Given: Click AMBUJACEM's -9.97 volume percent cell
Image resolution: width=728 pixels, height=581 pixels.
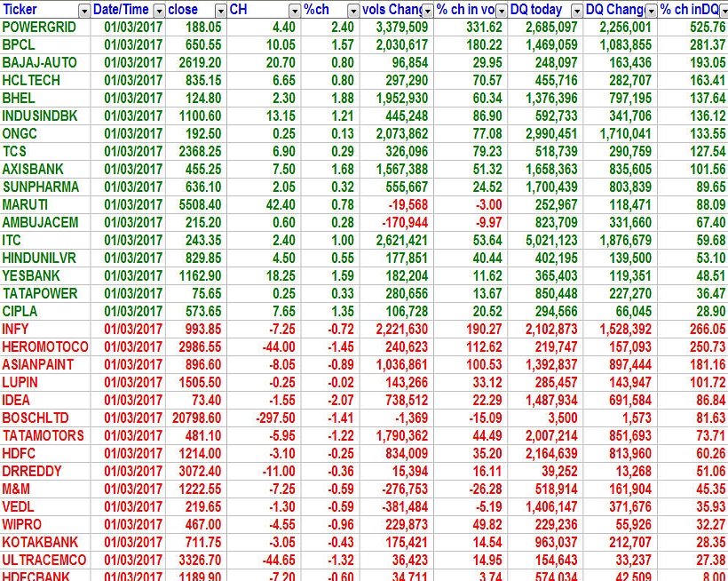Looking at the screenshot, I should tap(488, 222).
